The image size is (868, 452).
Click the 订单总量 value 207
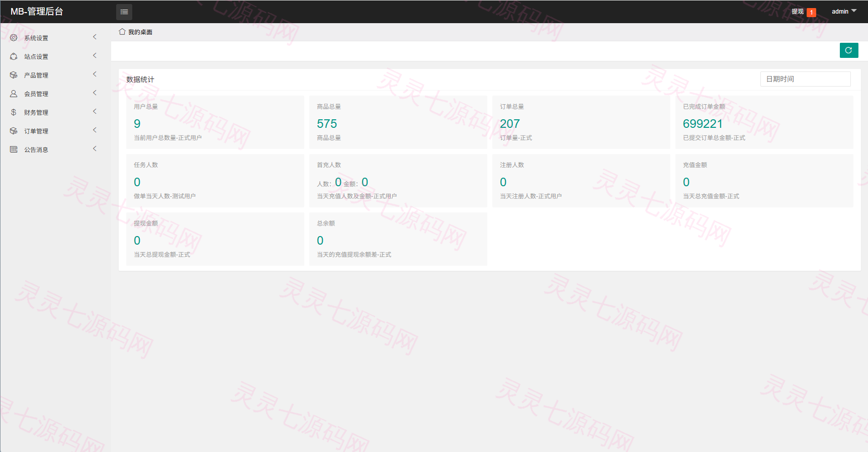(510, 124)
